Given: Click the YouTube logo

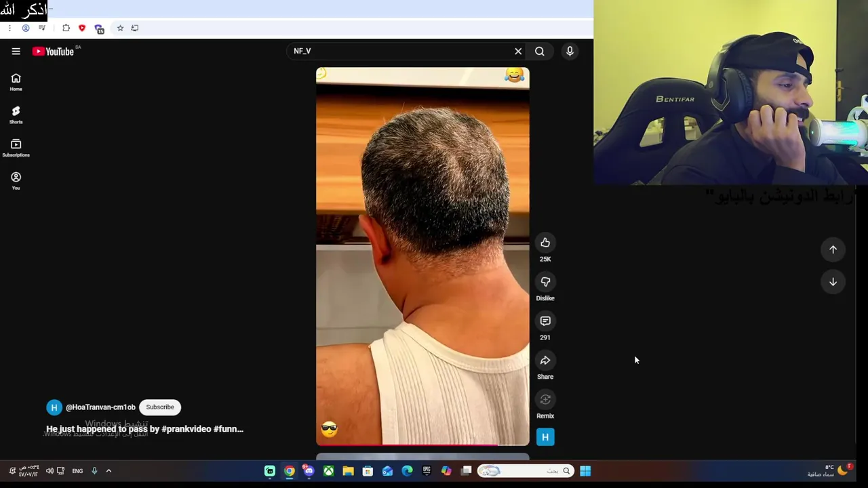Looking at the screenshot, I should pos(53,52).
